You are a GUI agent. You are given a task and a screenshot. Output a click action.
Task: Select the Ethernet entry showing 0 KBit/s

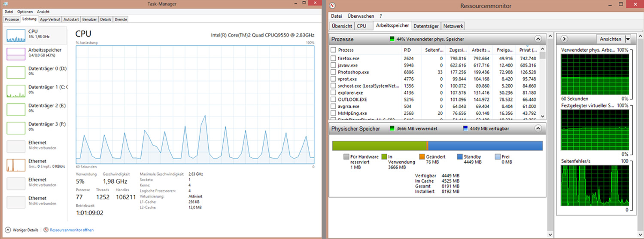[35, 165]
